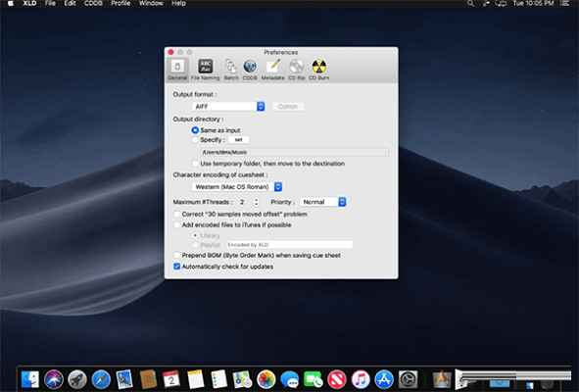Launch Siri from the dock
579x392 pixels.
click(54, 379)
